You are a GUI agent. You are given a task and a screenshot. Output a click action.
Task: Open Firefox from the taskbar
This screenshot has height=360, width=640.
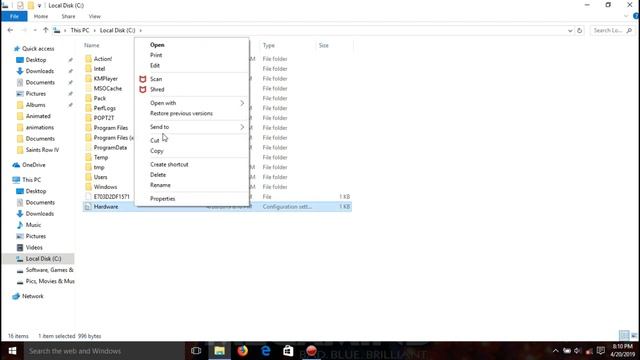pos(242,351)
